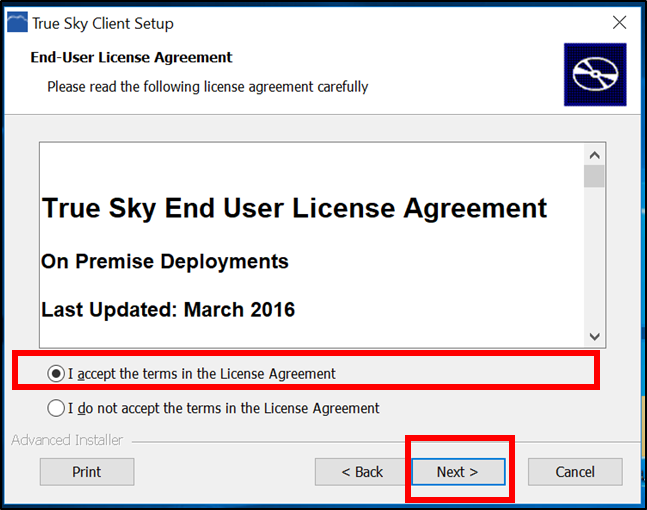Print the license agreement
The width and height of the screenshot is (647, 510).
tap(87, 472)
